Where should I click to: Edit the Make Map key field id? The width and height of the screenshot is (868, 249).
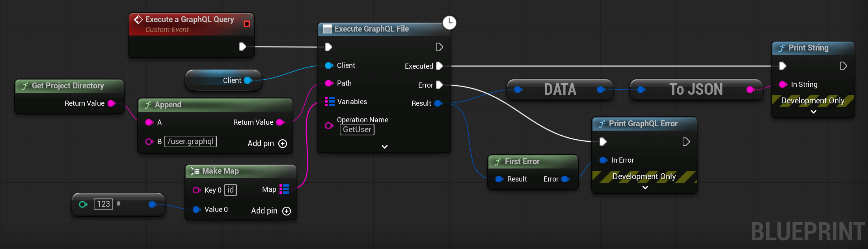point(231,190)
